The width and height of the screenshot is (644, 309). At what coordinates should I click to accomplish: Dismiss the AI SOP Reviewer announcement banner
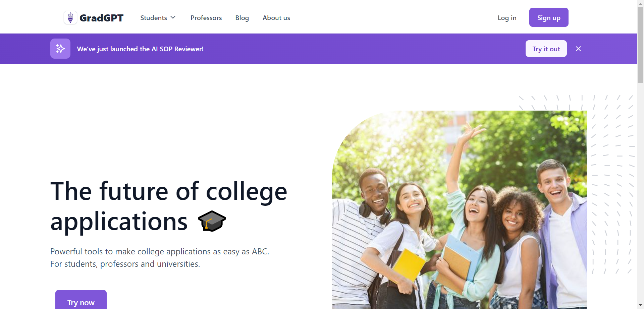(578, 49)
